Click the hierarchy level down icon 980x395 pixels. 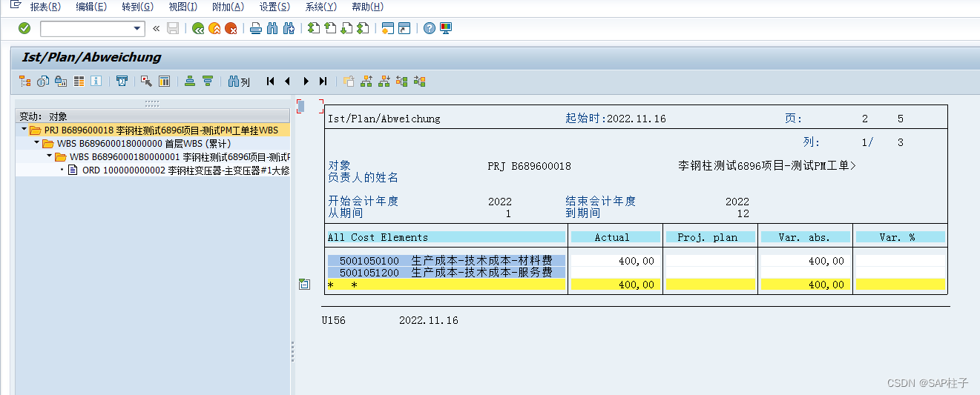(x=384, y=82)
